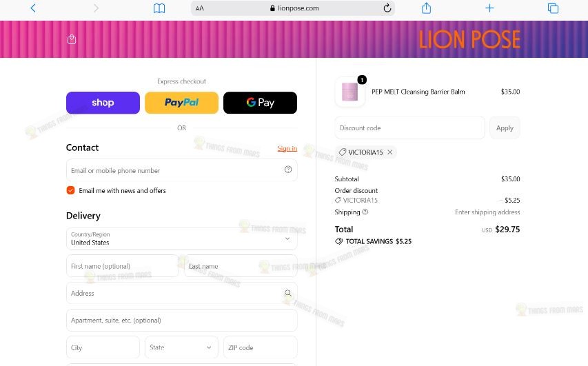588x366 pixels.
Task: Click the Discount code field
Action: tap(409, 128)
